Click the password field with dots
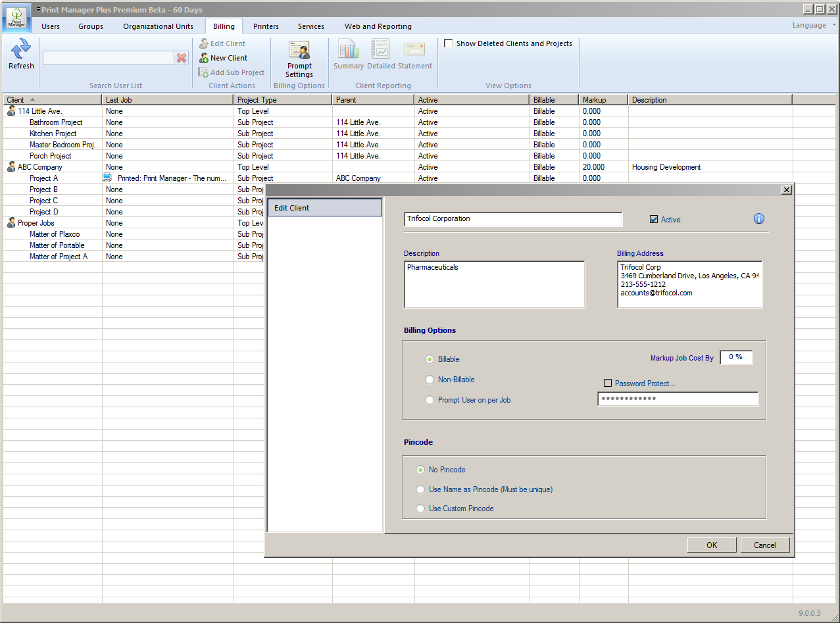Viewport: 840px width, 623px height. point(678,399)
